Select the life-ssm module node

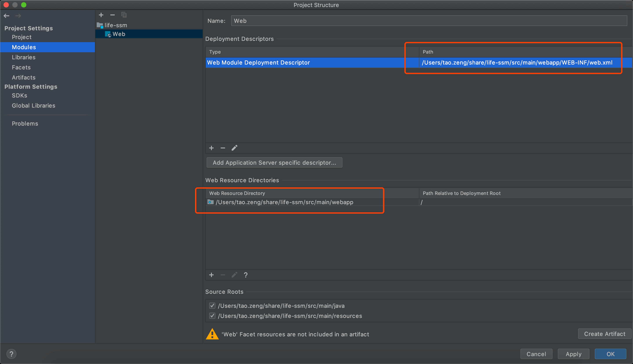click(x=116, y=25)
